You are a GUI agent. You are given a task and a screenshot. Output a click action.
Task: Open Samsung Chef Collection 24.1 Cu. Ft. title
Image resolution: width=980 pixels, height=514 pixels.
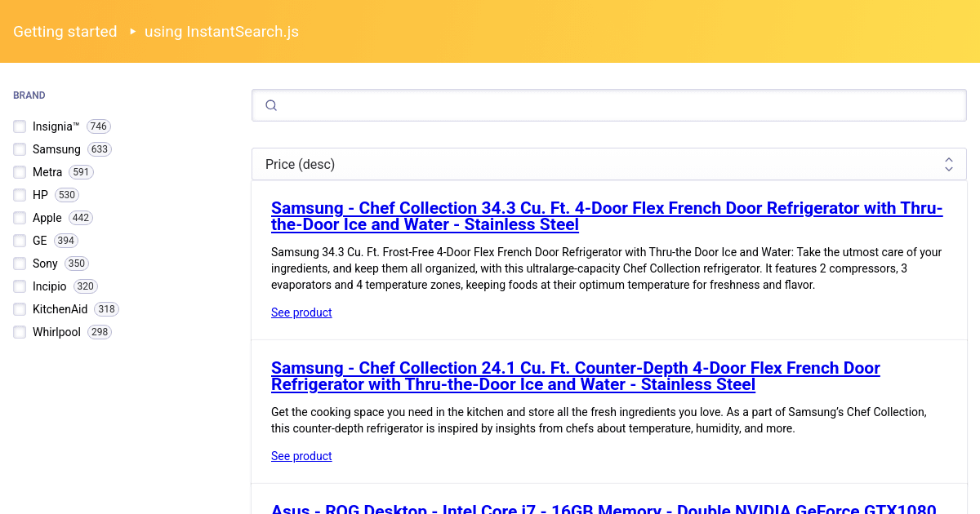pos(576,376)
